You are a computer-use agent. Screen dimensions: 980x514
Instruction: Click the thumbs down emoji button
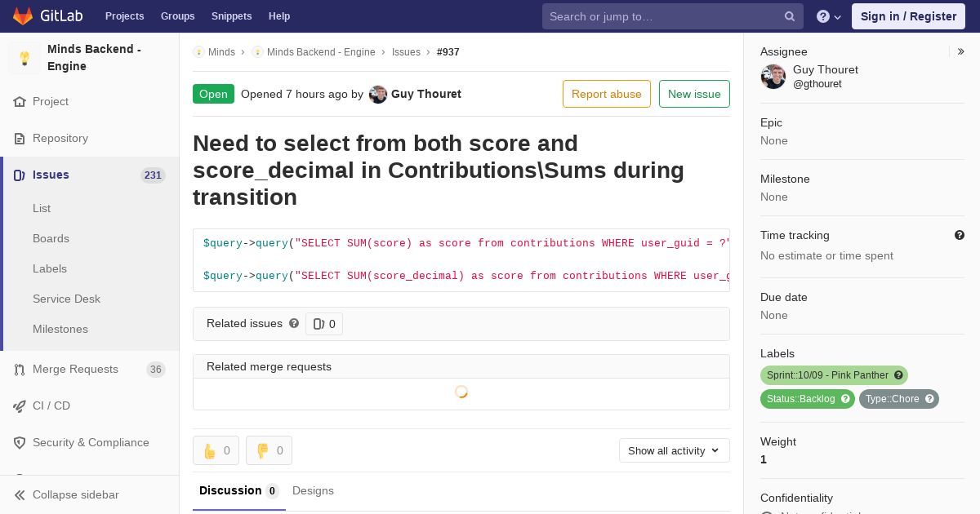pos(269,450)
